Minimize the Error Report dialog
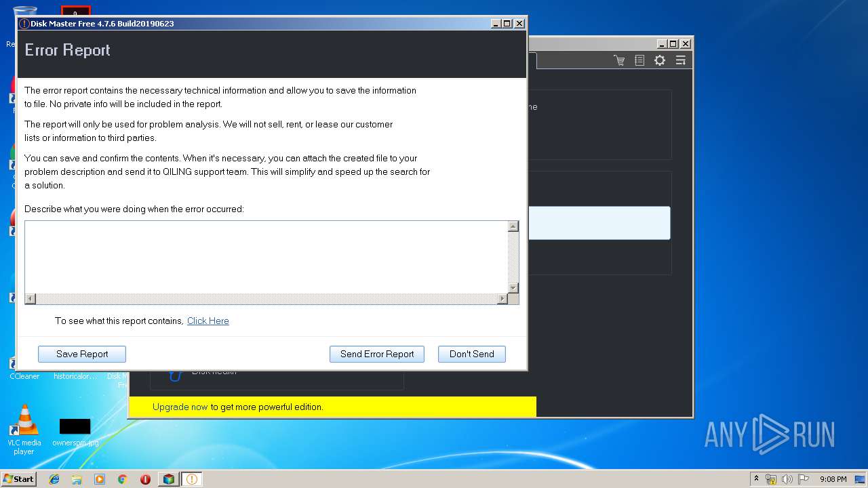Viewport: 868px width, 488px height. click(496, 23)
